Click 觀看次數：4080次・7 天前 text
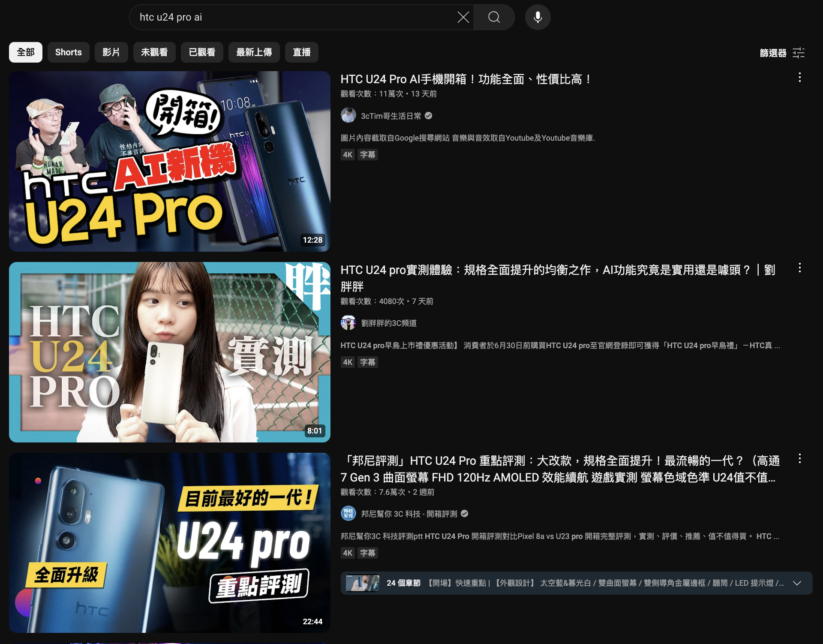Viewport: 823px width, 644px height. [387, 301]
